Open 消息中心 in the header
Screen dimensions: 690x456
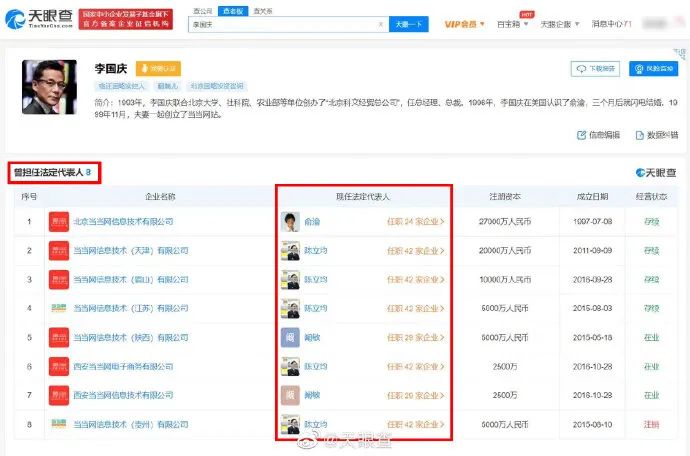(611, 24)
